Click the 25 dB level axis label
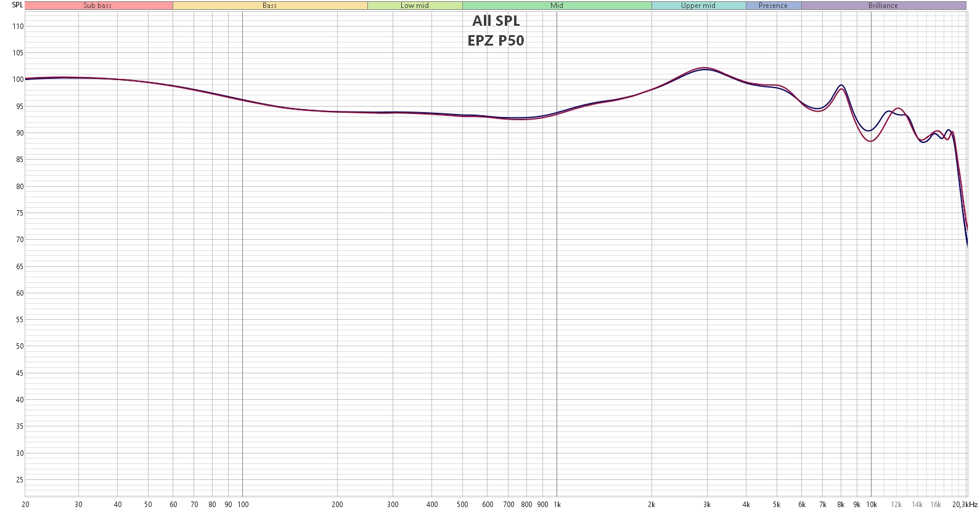 (20, 480)
